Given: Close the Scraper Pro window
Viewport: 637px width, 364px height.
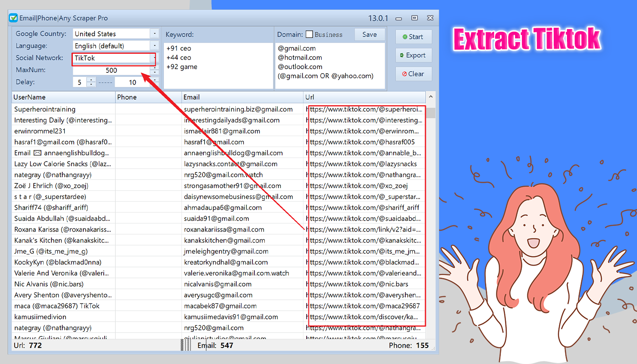Looking at the screenshot, I should coord(430,18).
